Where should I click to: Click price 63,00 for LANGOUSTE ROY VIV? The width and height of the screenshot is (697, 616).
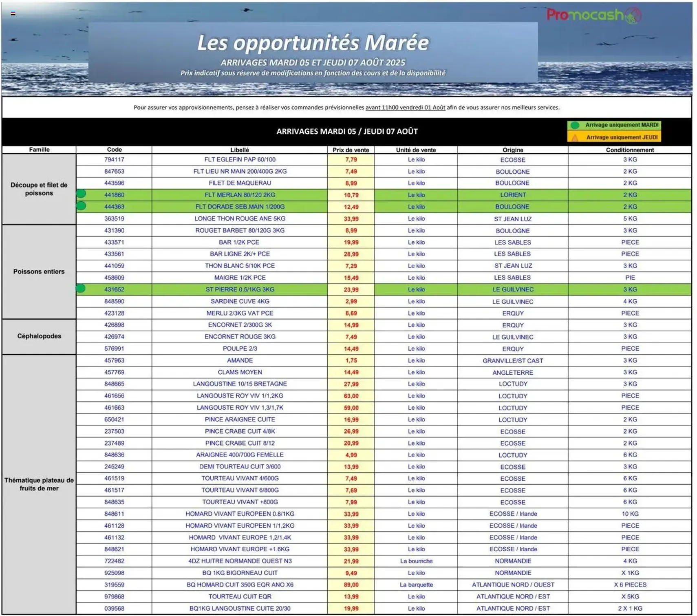pyautogui.click(x=351, y=396)
